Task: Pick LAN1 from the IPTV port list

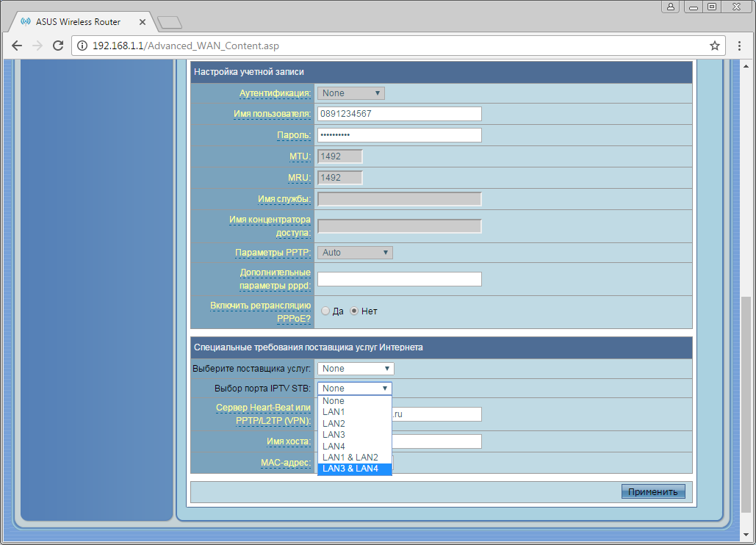Action: coord(355,412)
